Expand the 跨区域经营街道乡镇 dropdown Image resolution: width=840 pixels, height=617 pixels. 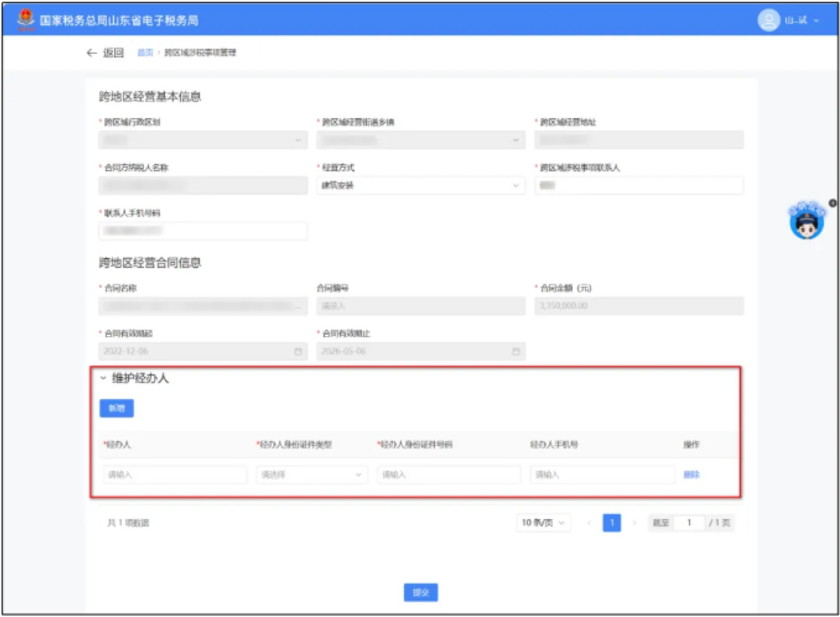point(420,140)
